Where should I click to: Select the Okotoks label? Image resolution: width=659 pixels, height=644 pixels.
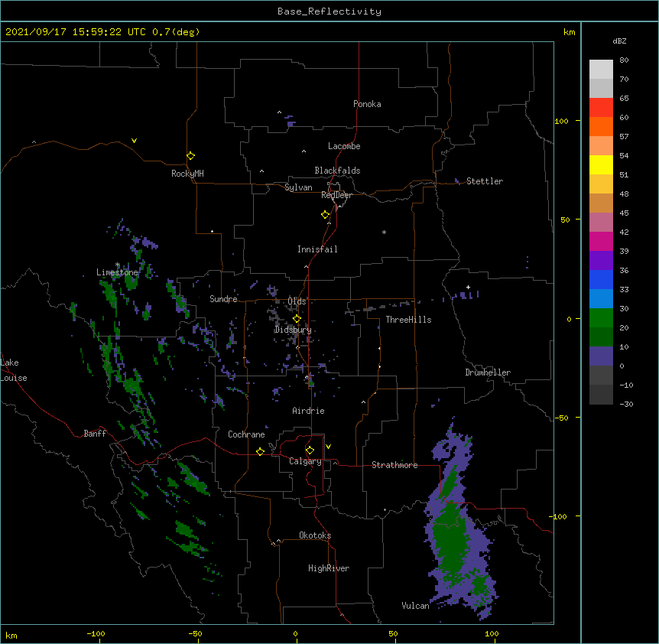[x=315, y=535]
